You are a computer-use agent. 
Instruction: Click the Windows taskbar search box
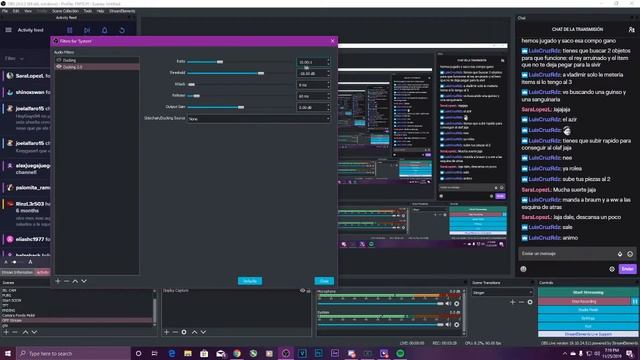click(73, 353)
